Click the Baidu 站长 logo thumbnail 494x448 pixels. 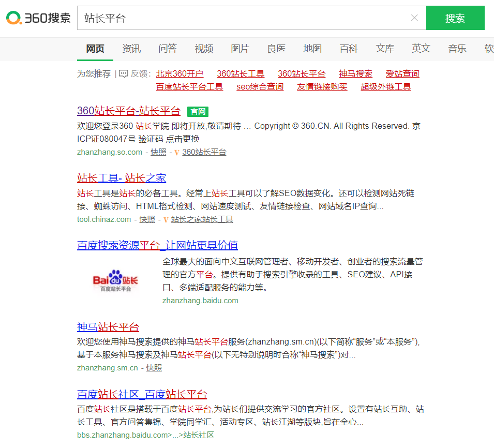115,281
